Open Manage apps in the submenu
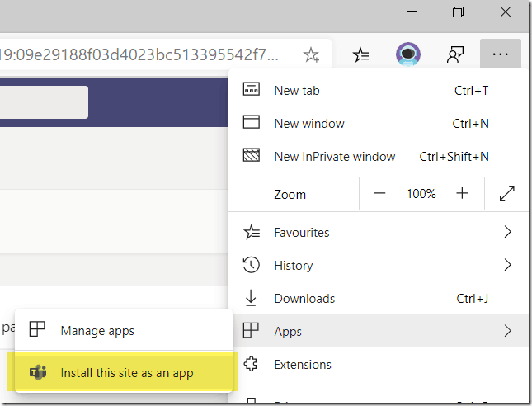The width and height of the screenshot is (532, 406). 97,331
